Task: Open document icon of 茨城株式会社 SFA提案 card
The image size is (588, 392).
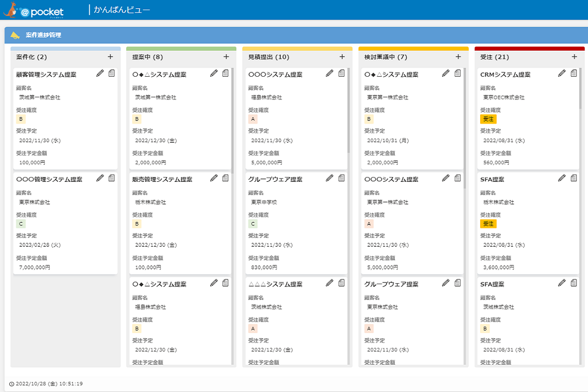Action: click(574, 283)
